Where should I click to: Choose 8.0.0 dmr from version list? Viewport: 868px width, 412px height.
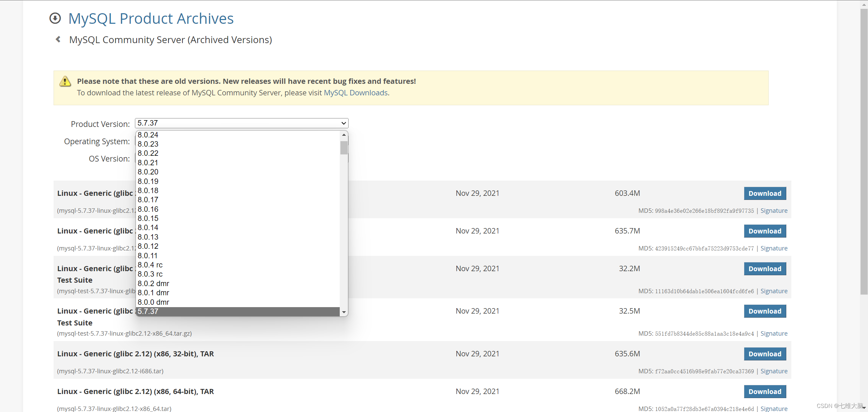[153, 302]
